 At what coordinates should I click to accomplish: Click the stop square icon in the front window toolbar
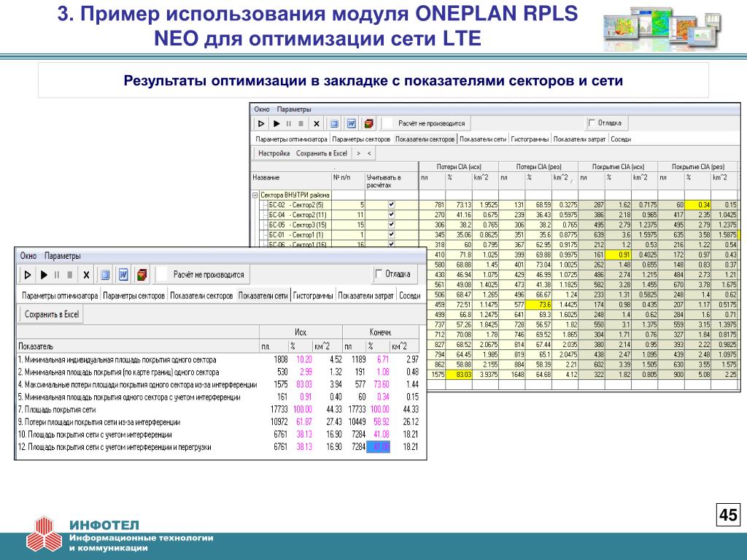pos(69,275)
